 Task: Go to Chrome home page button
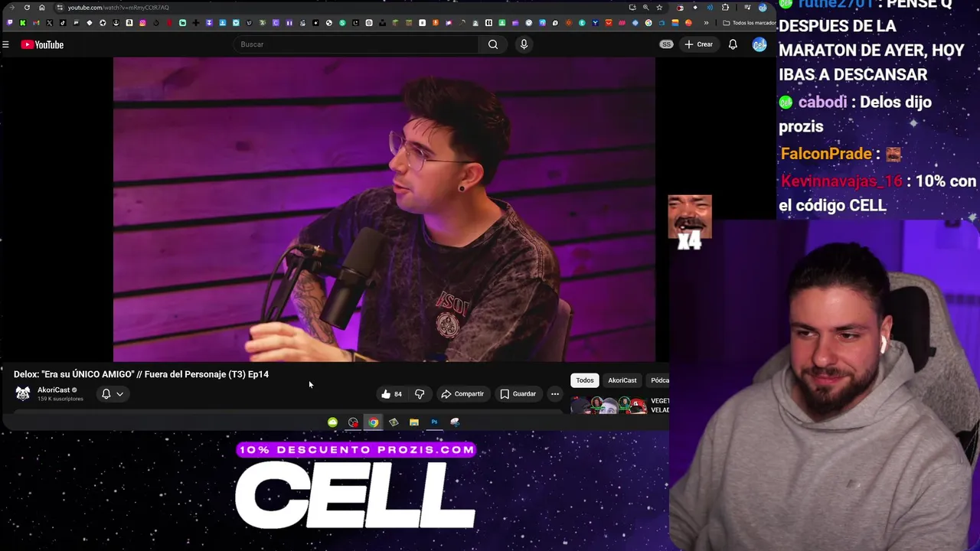click(41, 8)
